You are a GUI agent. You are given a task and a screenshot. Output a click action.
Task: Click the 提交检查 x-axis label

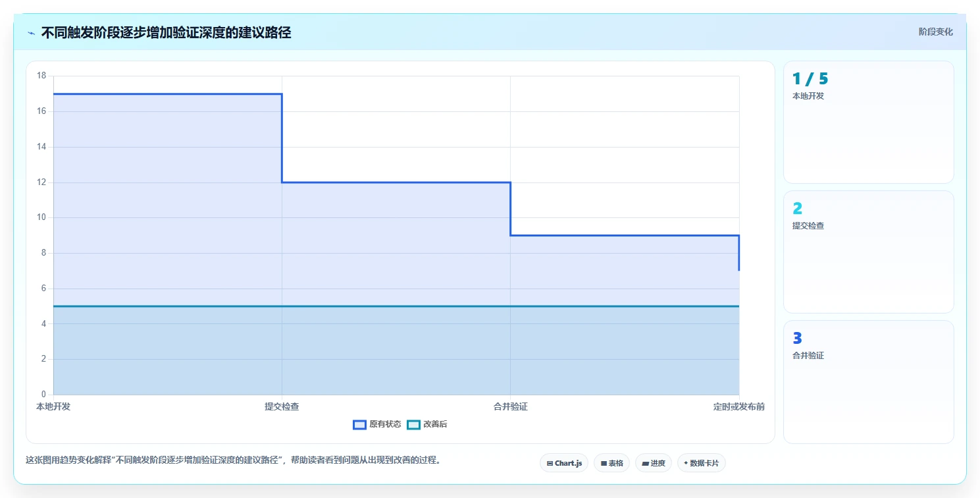(282, 406)
